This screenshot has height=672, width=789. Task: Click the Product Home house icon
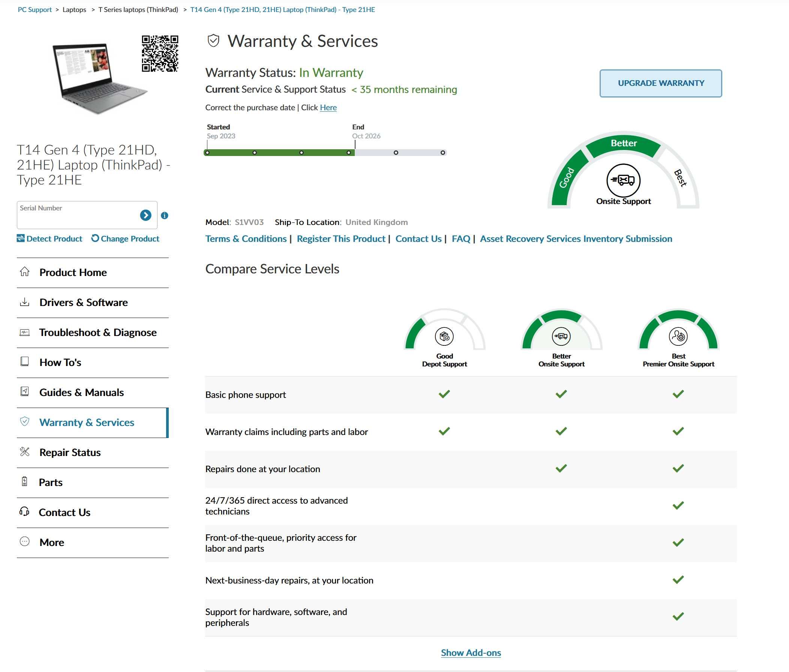25,271
